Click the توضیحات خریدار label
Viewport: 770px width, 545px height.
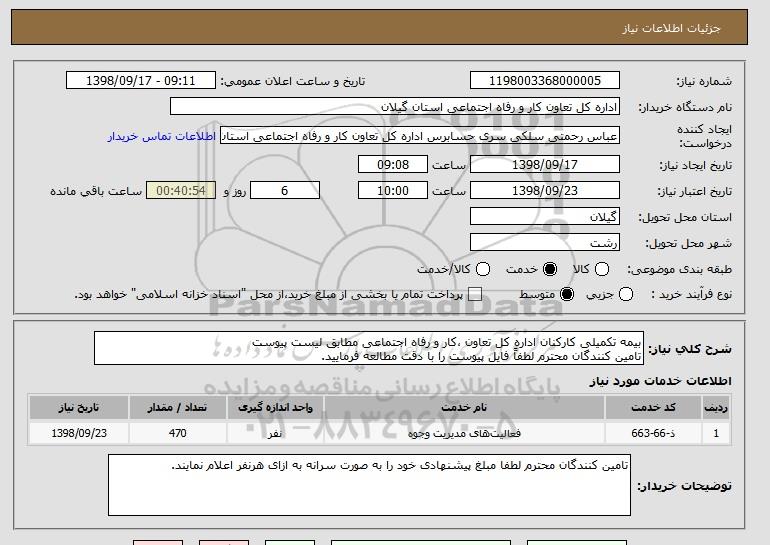point(684,486)
